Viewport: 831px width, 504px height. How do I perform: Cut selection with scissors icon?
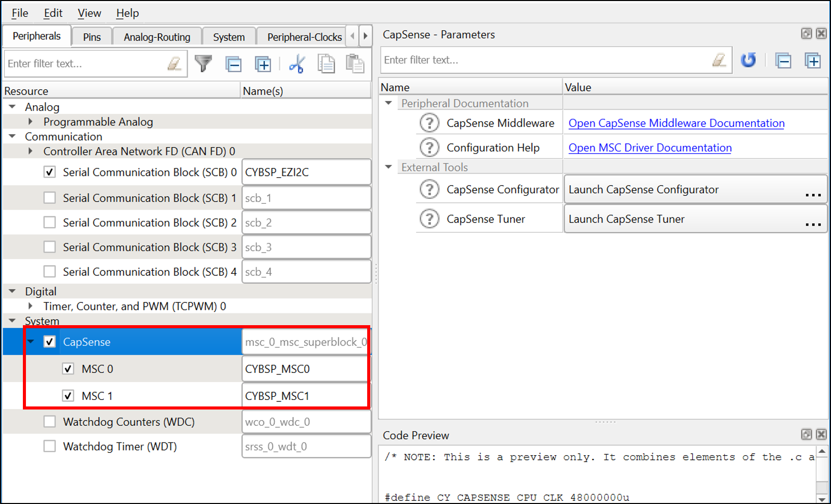pyautogui.click(x=296, y=64)
